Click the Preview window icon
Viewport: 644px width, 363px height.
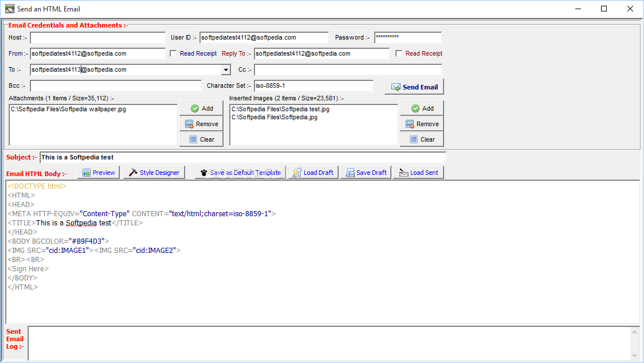(87, 173)
